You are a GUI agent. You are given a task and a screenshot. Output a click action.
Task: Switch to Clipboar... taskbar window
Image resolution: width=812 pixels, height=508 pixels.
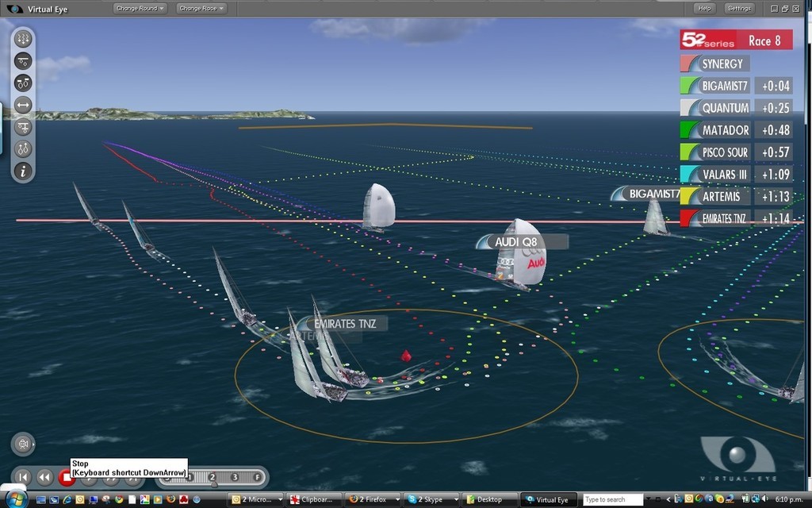click(x=314, y=500)
